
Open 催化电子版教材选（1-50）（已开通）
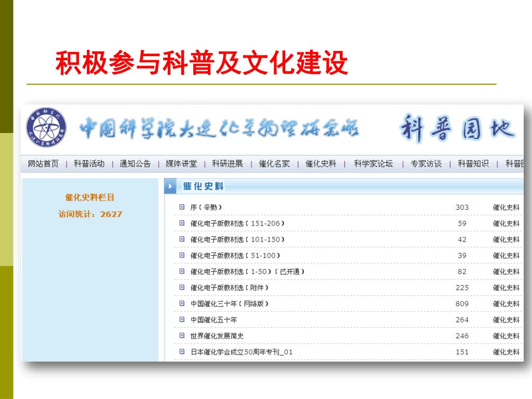click(248, 271)
